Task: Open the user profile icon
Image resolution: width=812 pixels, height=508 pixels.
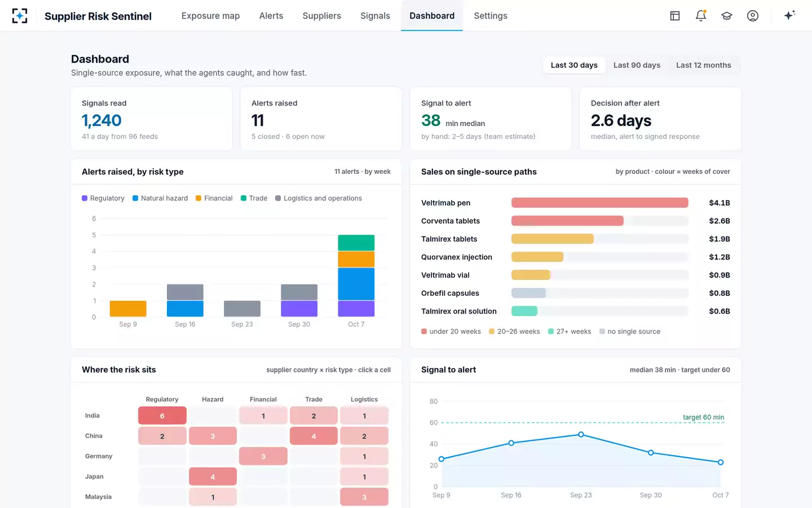Action: 753,16
